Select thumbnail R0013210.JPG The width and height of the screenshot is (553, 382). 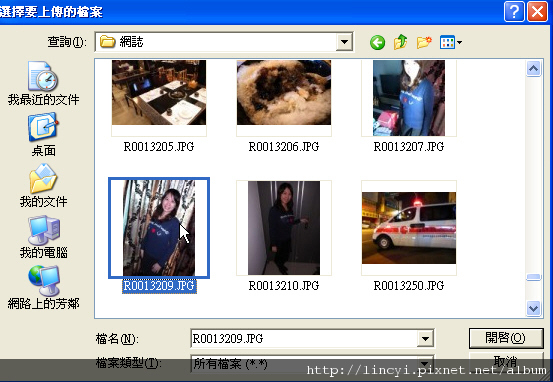click(284, 228)
